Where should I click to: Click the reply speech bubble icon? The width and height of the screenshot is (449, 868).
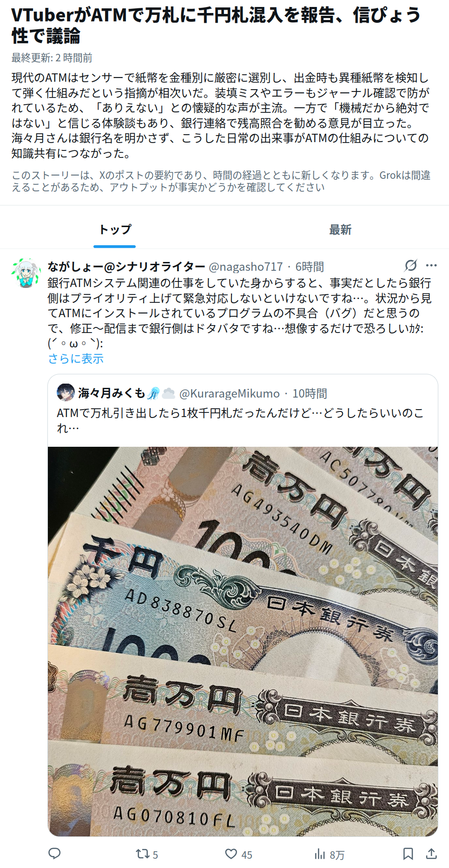[55, 854]
